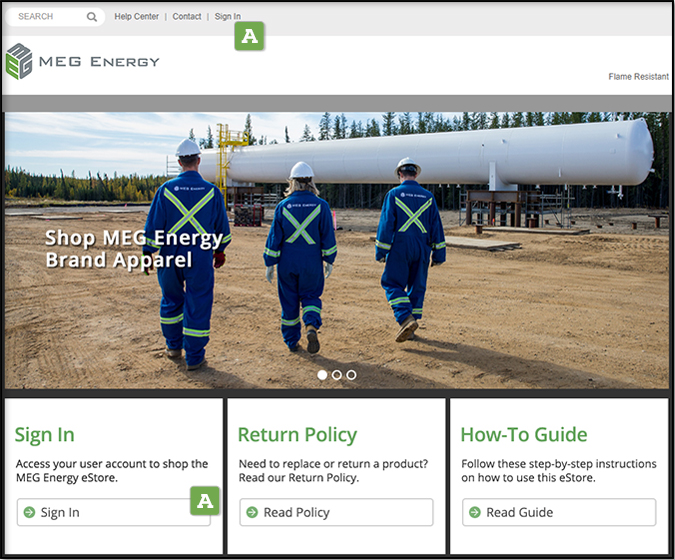Click the How-To Guide card heading

(x=523, y=435)
